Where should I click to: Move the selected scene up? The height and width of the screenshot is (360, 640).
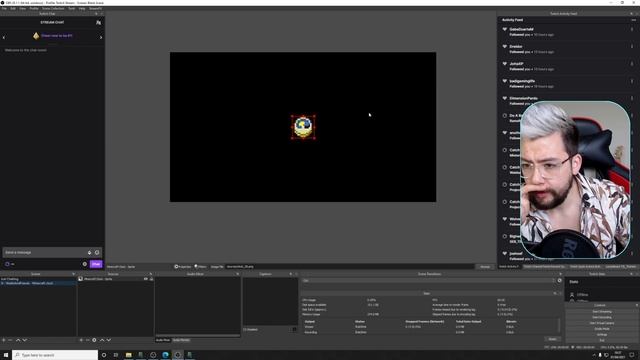tap(18, 340)
